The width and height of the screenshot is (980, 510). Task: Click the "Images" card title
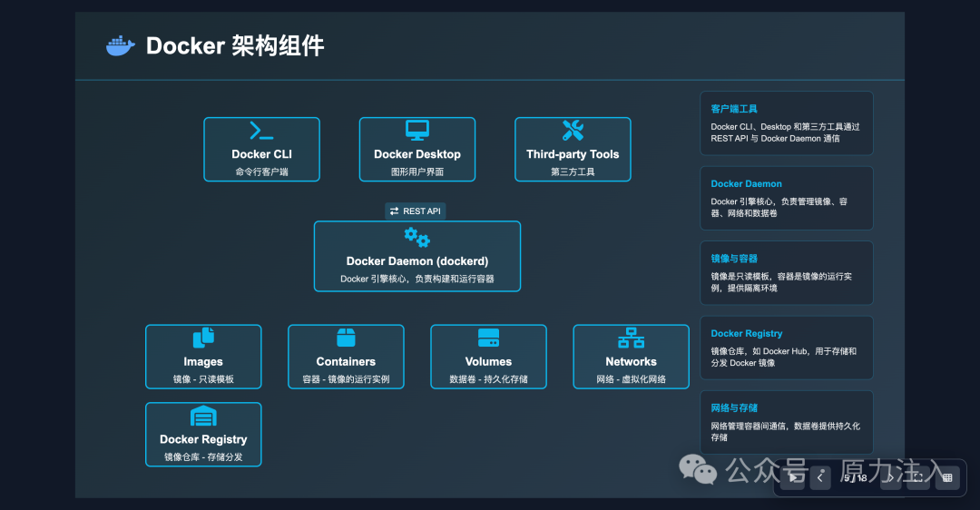[203, 362]
